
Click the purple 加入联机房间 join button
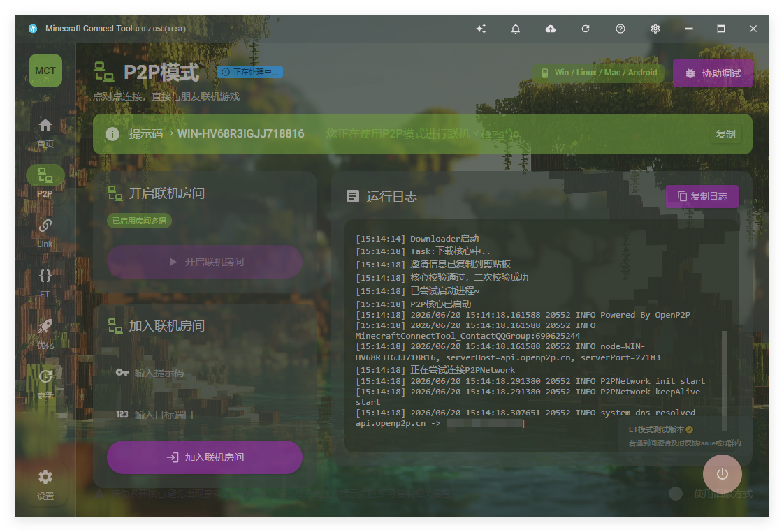205,457
